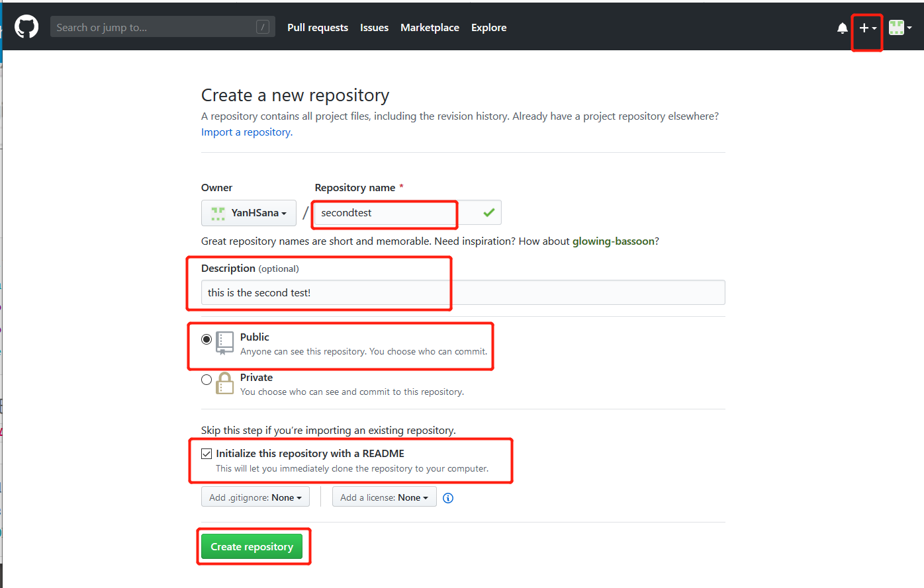Open the Add a license dropdown
Viewport: 924px width, 588px height.
385,497
